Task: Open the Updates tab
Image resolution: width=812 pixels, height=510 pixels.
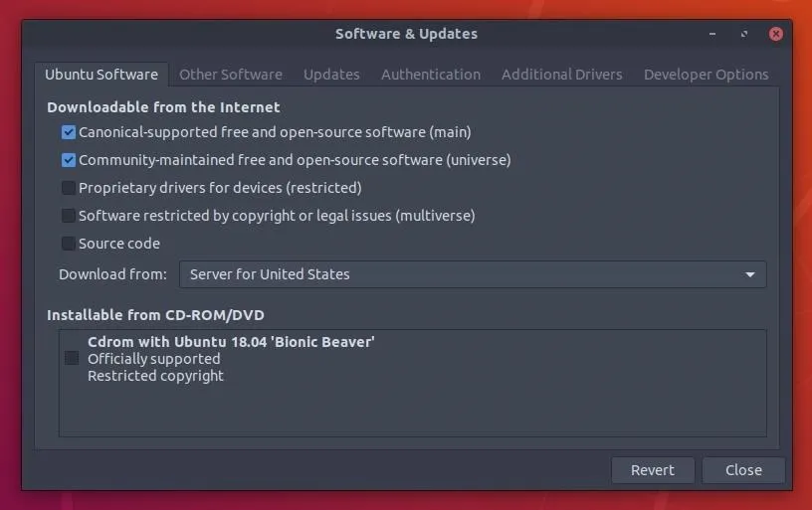Action: [x=331, y=75]
